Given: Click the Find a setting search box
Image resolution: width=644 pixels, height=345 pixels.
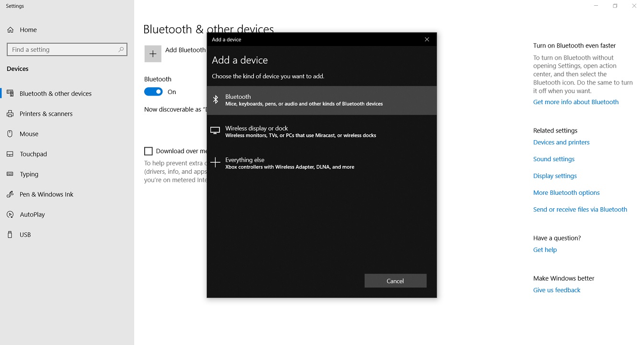Looking at the screenshot, I should tap(67, 49).
